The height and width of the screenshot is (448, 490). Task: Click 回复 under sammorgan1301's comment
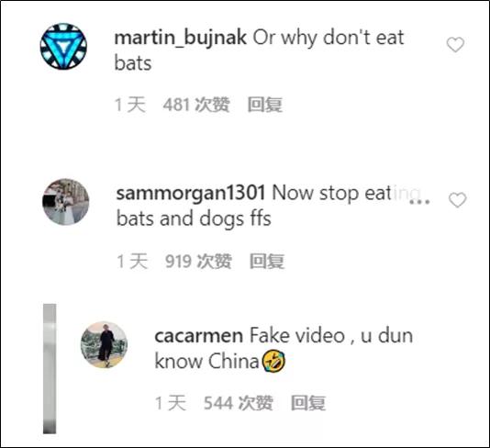tap(267, 261)
